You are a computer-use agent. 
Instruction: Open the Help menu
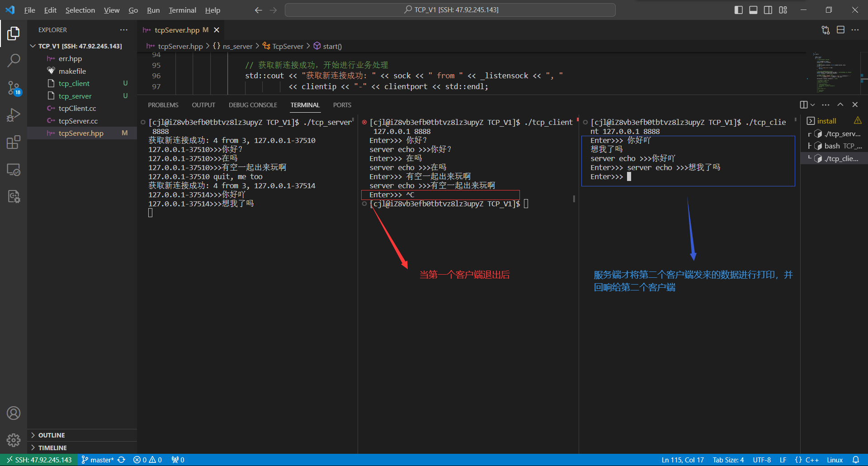tap(212, 10)
